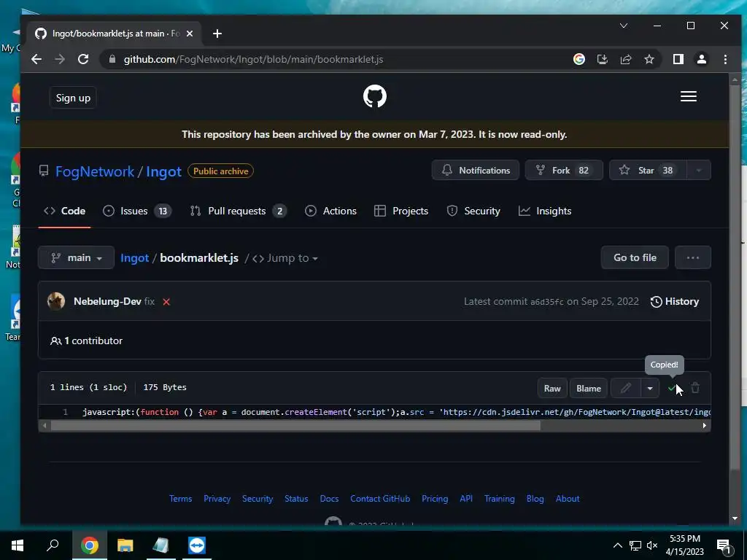Open the Google icon in address bar

[x=578, y=59]
